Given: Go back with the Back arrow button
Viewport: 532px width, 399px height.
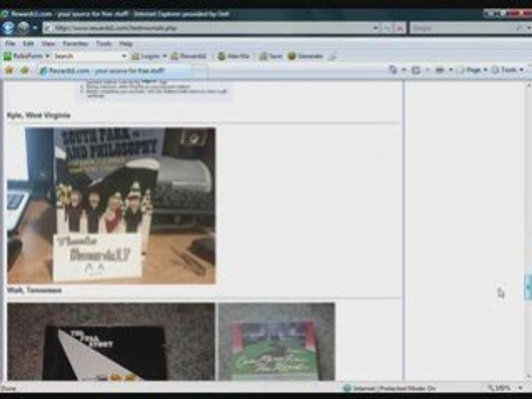Looking at the screenshot, I should [x=8, y=28].
